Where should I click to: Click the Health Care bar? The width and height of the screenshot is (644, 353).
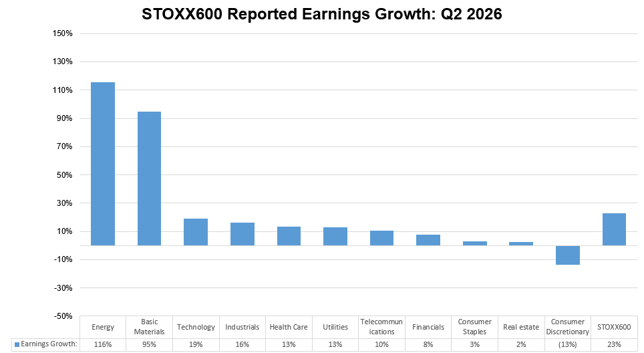(289, 236)
